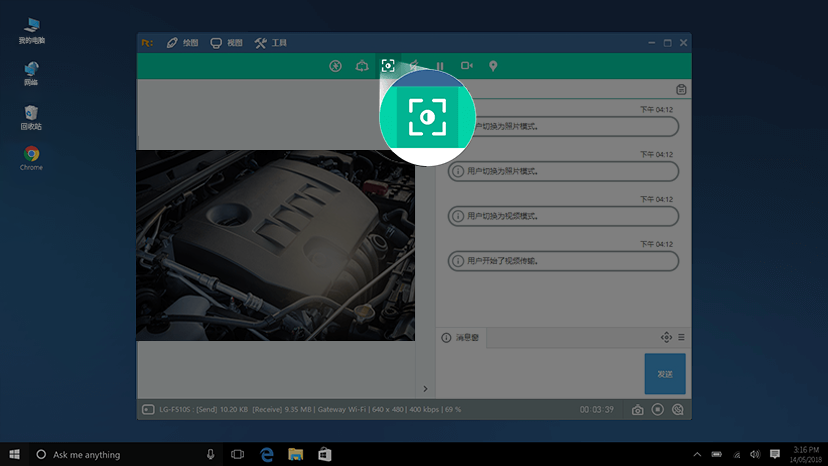Open the 回收站 recycle bin icon

pyautogui.click(x=31, y=117)
